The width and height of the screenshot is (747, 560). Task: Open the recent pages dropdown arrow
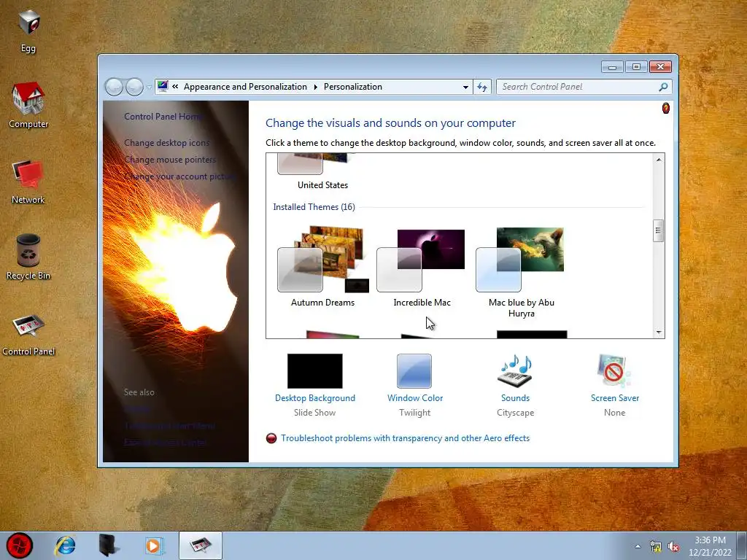pyautogui.click(x=149, y=87)
